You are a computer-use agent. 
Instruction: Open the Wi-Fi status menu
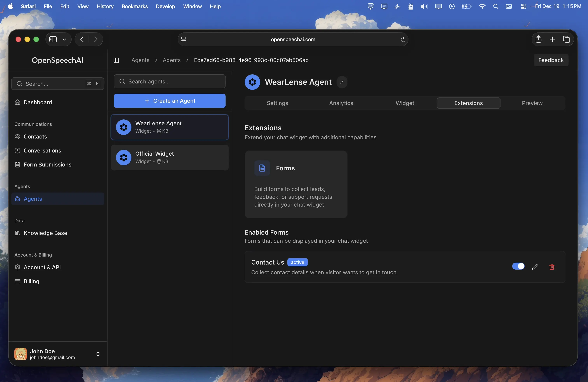(482, 6)
